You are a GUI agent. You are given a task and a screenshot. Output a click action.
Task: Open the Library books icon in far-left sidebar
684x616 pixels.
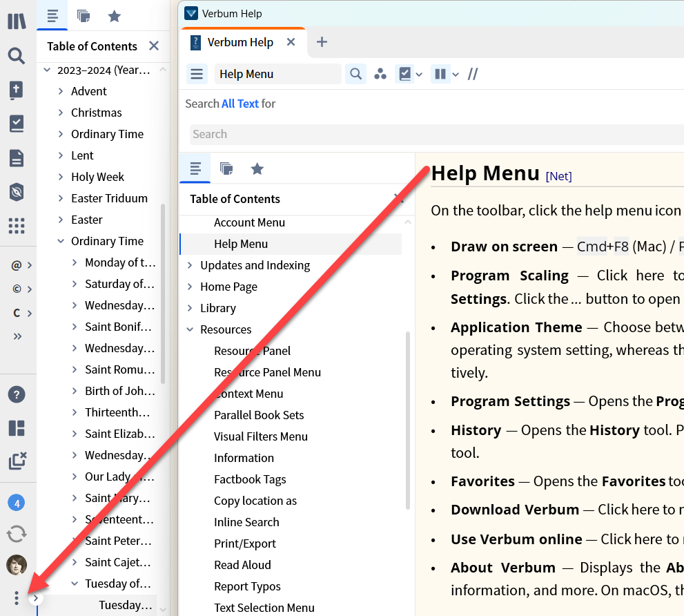coord(17,20)
